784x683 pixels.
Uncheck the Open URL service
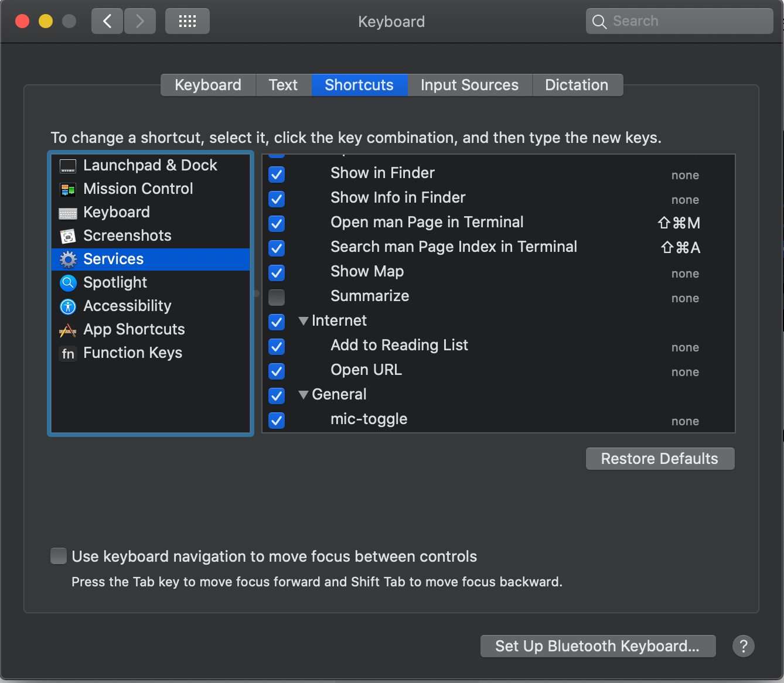(277, 371)
